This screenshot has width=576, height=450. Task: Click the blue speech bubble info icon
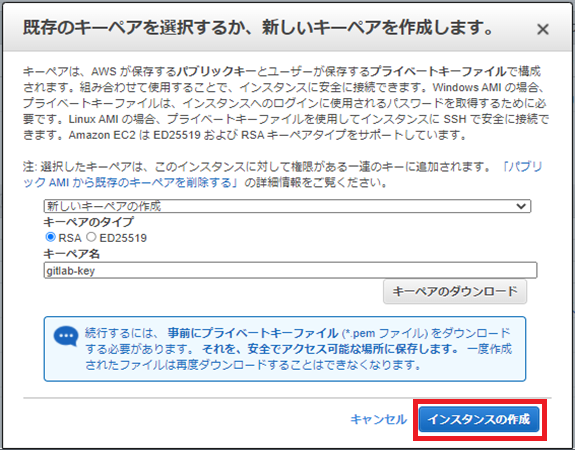(66, 336)
